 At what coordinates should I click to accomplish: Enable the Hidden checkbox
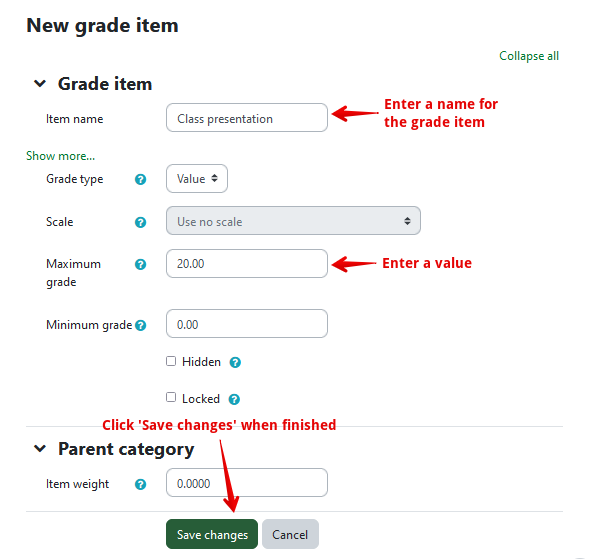click(x=171, y=361)
